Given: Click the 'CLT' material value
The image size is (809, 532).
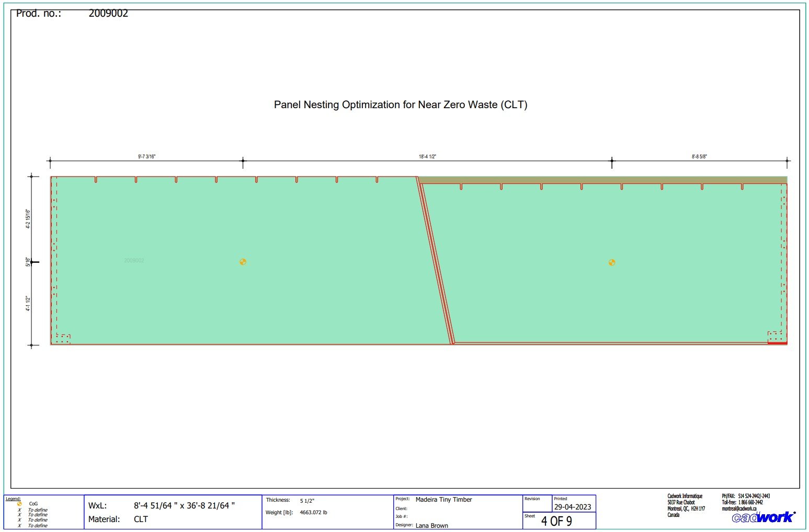Looking at the screenshot, I should (141, 519).
